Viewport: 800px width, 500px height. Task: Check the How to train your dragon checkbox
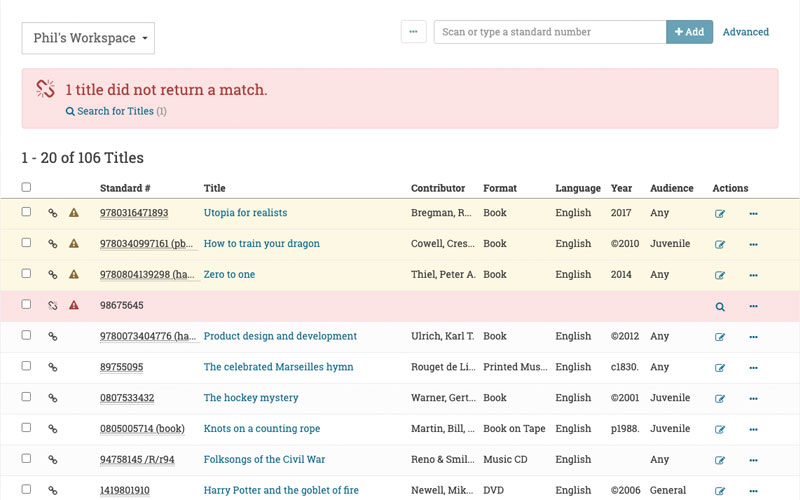pos(26,242)
